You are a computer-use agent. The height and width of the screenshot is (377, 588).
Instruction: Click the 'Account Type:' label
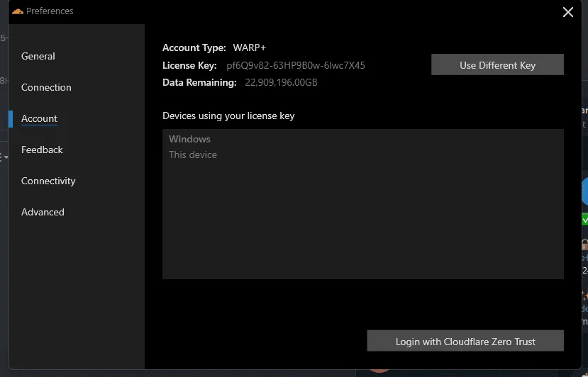point(194,47)
